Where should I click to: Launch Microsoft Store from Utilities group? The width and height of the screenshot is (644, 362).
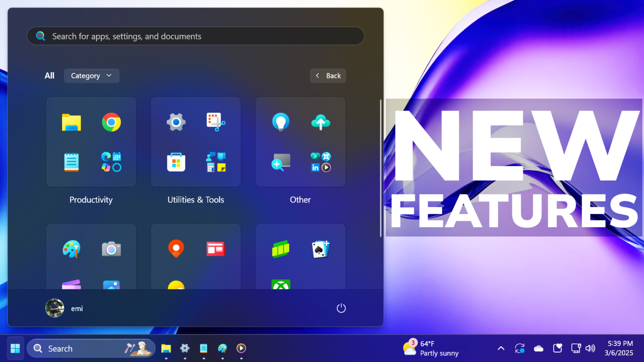point(176,162)
